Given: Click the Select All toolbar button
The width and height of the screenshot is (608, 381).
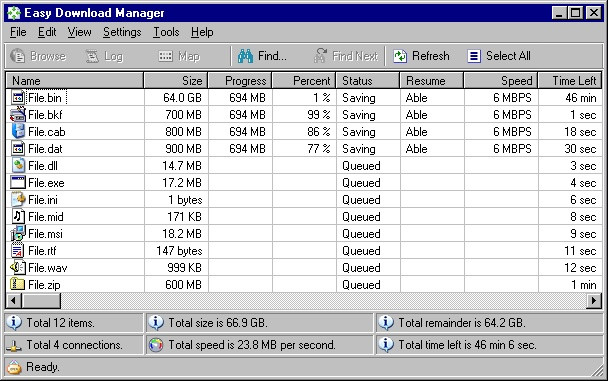Looking at the screenshot, I should pyautogui.click(x=499, y=56).
